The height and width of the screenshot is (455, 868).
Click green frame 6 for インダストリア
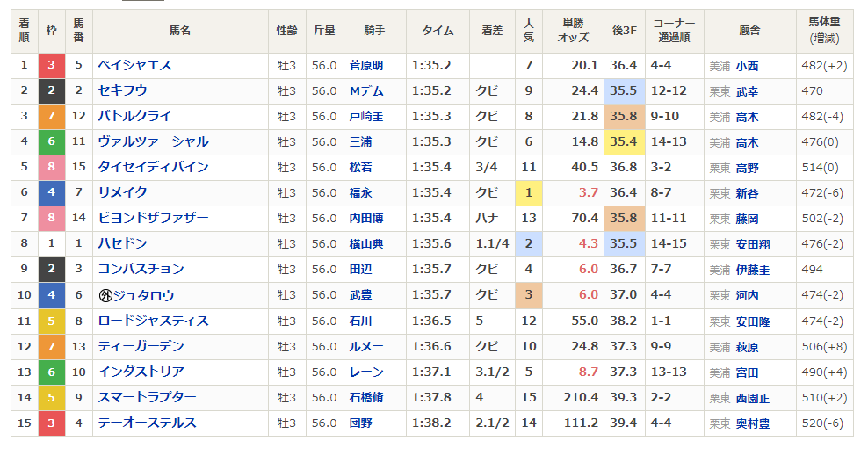coord(52,372)
